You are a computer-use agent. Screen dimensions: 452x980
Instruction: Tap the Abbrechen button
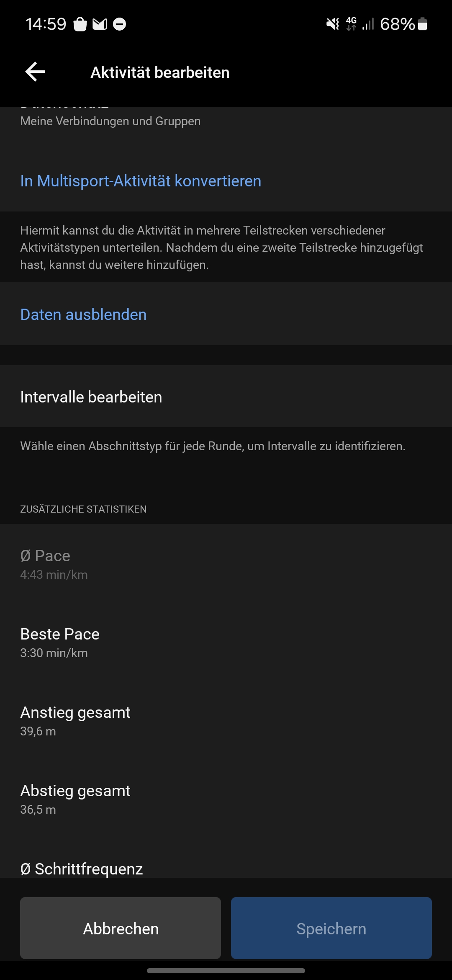pyautogui.click(x=121, y=928)
